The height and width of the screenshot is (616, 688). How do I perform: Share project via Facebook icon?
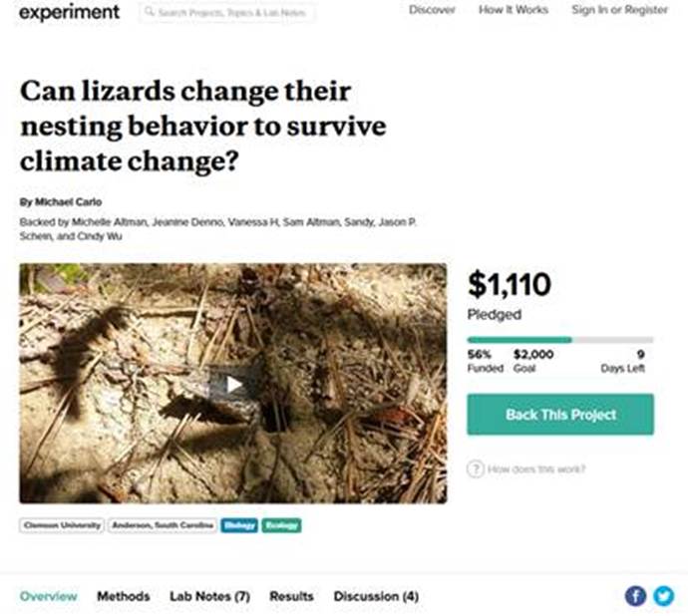coord(635,596)
